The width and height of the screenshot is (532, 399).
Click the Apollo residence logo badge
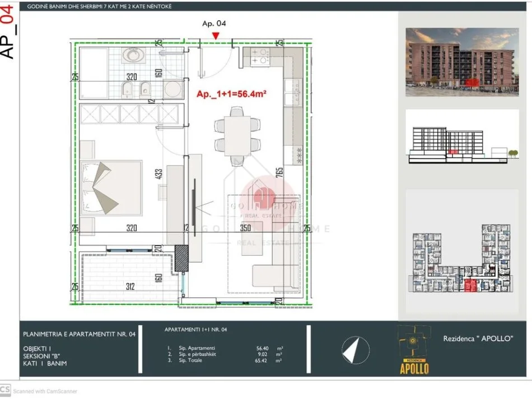coord(413,353)
